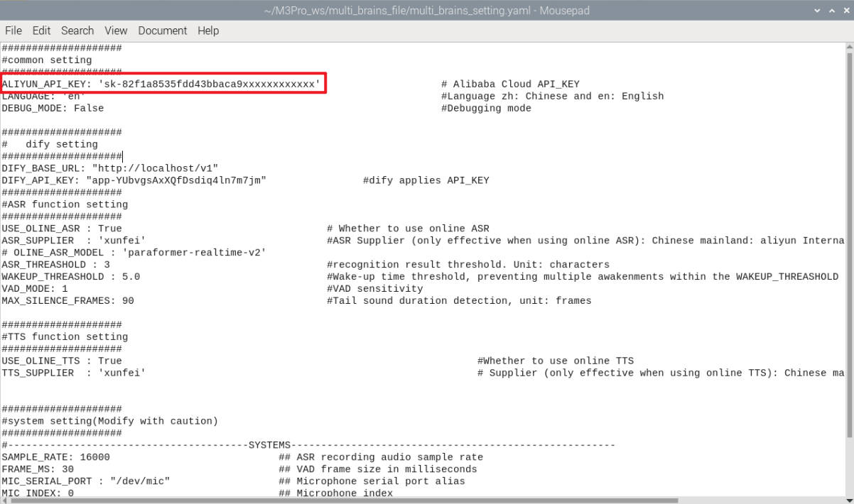This screenshot has width=854, height=504.
Task: Open the Document menu
Action: 163,31
